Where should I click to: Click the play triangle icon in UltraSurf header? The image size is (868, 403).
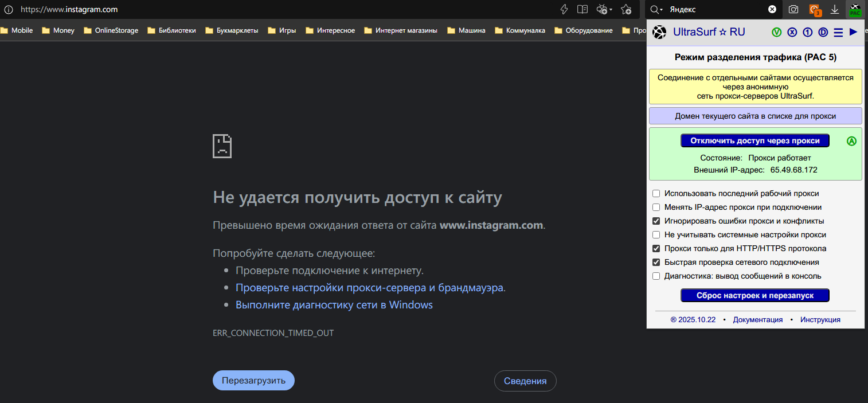854,32
